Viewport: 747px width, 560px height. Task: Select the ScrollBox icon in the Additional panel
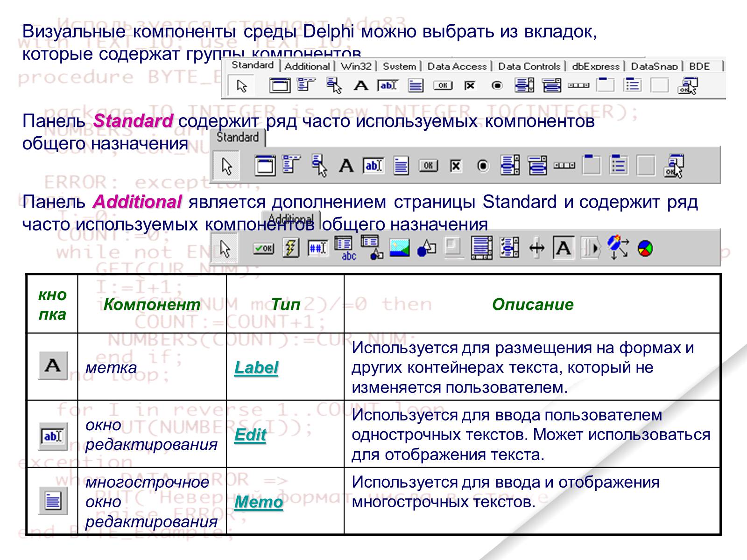[482, 248]
